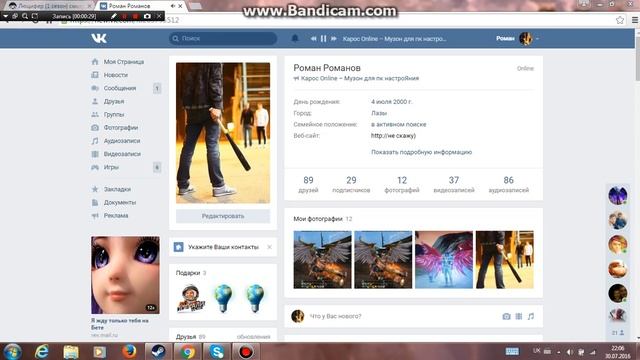The width and height of the screenshot is (640, 360).
Task: Open Steam from the taskbar
Action: tap(158, 351)
